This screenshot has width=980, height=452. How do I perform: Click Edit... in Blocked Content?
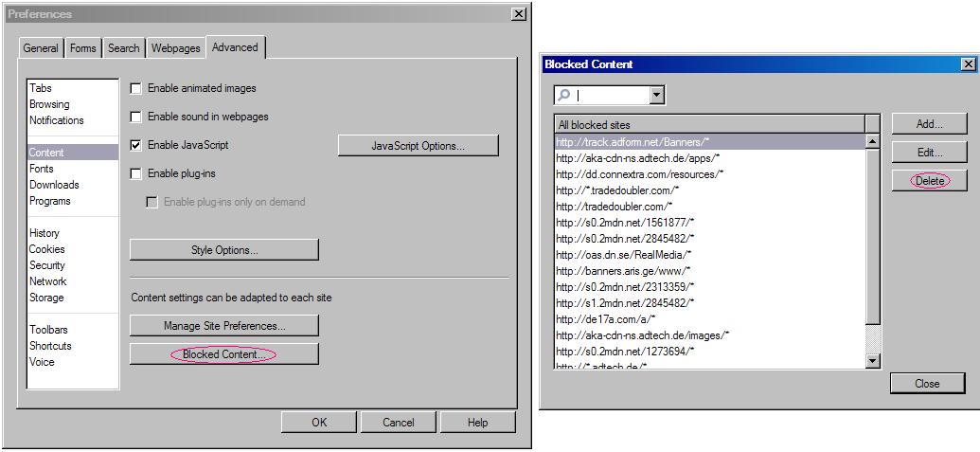pyautogui.click(x=930, y=152)
